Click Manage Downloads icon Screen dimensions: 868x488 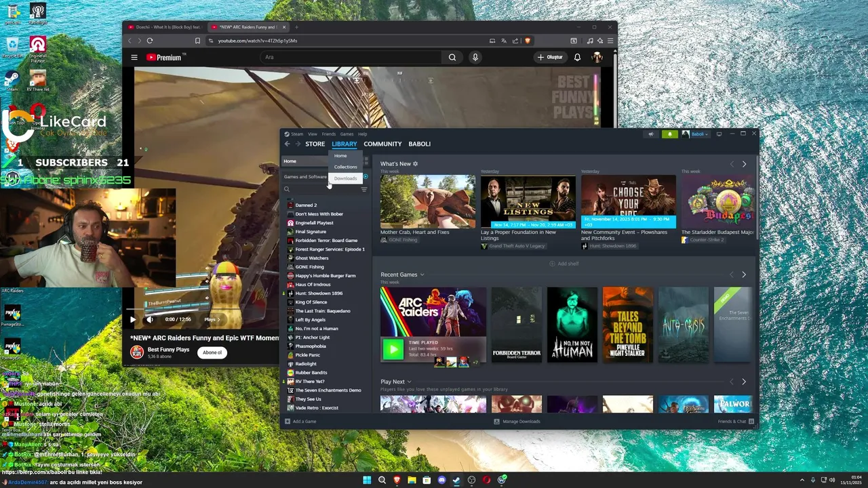pyautogui.click(x=496, y=422)
